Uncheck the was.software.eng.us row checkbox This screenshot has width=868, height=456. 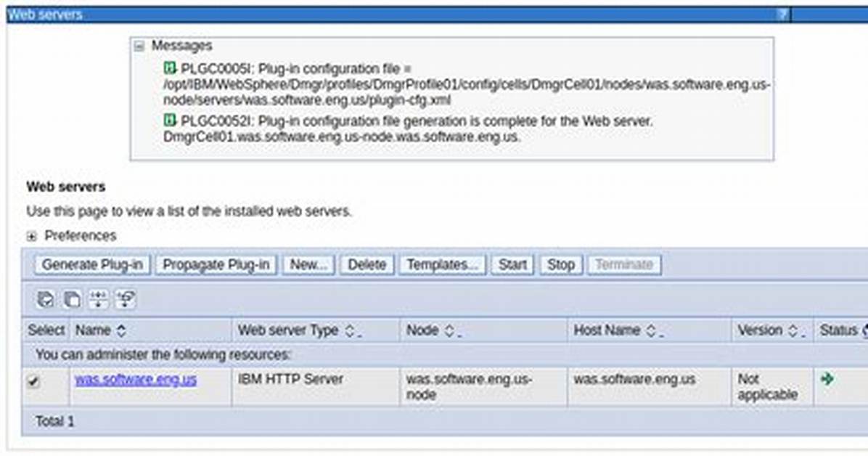[33, 381]
